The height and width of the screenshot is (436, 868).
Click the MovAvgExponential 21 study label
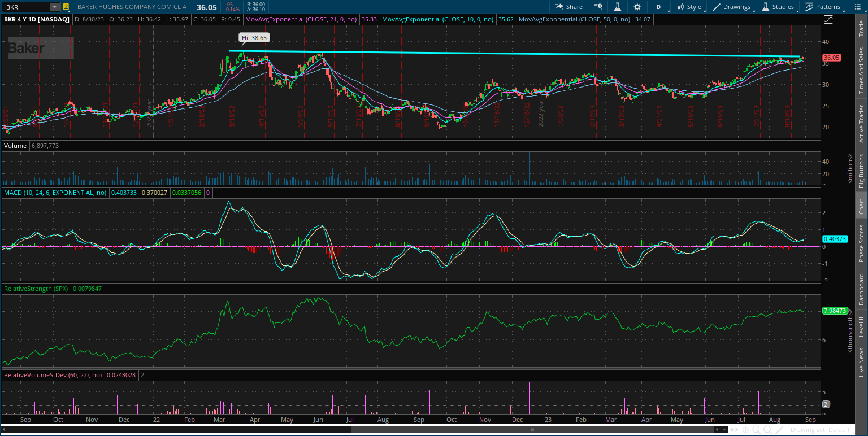(x=302, y=19)
